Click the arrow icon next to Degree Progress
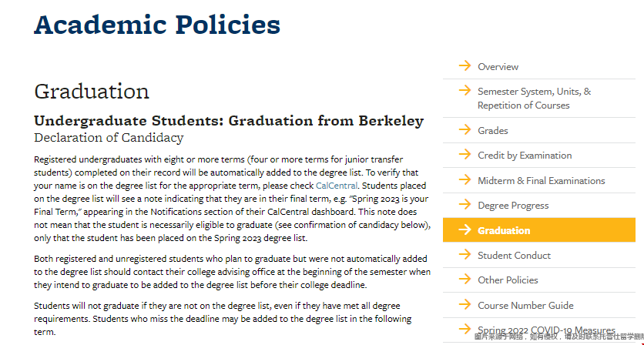 point(465,205)
